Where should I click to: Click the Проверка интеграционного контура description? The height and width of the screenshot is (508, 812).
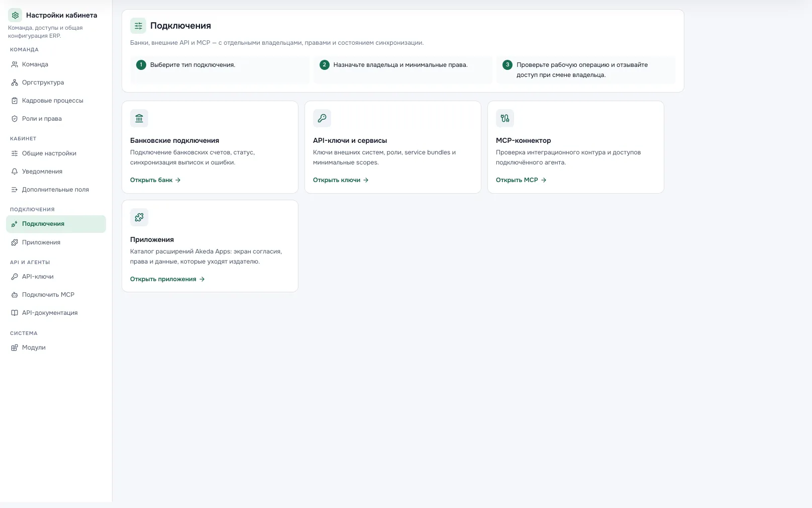pyautogui.click(x=568, y=157)
